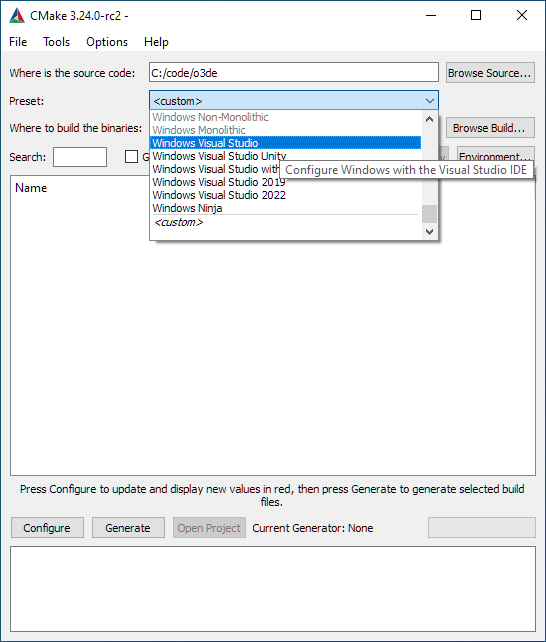This screenshot has height=642, width=546.
Task: Click the scroll-up arrow in preset list
Action: 429,120
